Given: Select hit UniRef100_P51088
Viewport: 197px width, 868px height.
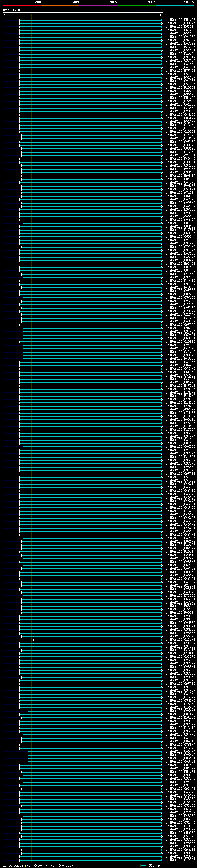Looking at the screenshot, I should tap(180, 74).
